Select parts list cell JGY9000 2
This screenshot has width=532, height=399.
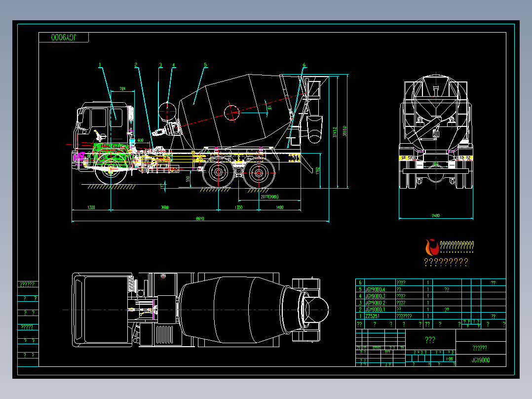pos(375,303)
